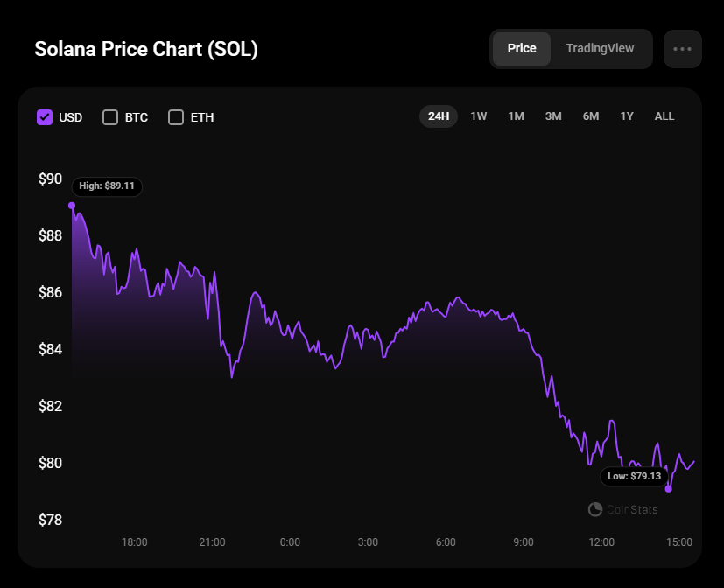Enable the ETH currency checkbox
Screen dimensions: 724x588
176,117
